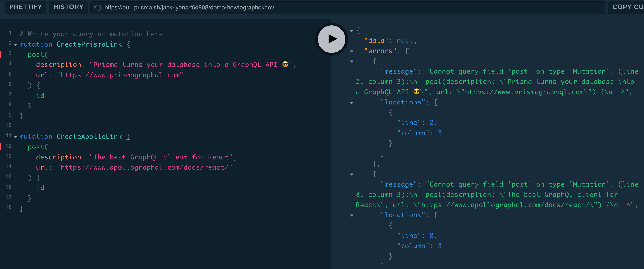Fold the CreatePrismaLink mutation using its gutter arrow
This screenshot has width=644, height=269.
pyautogui.click(x=15, y=45)
